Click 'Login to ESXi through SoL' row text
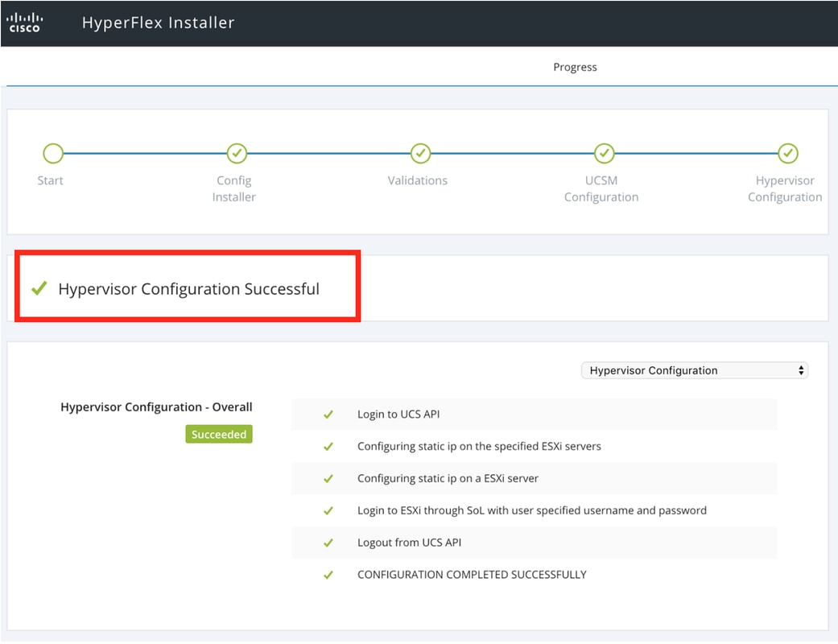 (x=532, y=510)
